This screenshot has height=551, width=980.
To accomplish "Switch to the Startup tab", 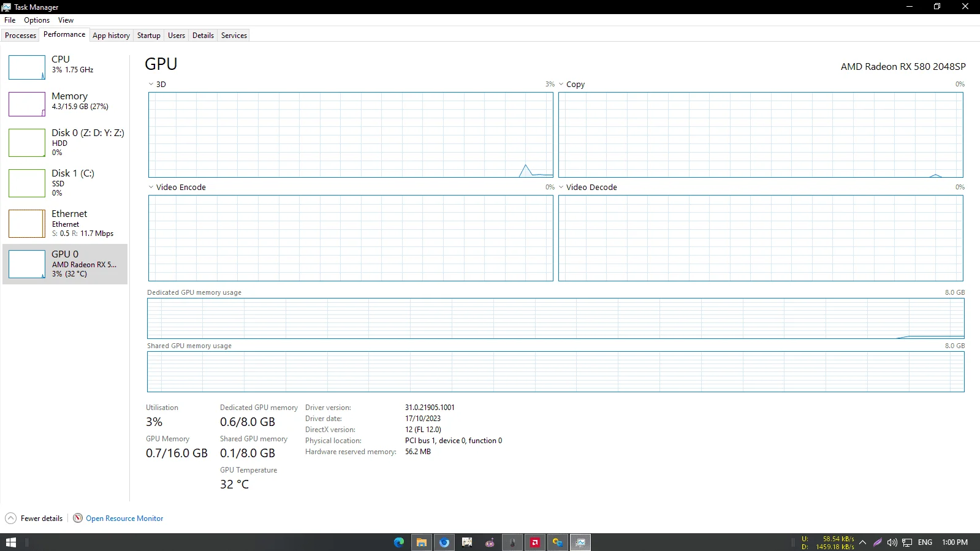I will tap(148, 36).
